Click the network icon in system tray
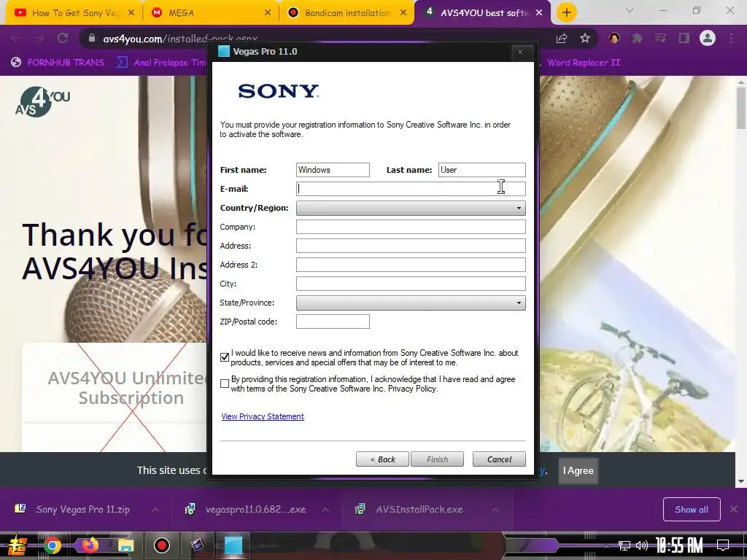The image size is (747, 560). point(624,545)
